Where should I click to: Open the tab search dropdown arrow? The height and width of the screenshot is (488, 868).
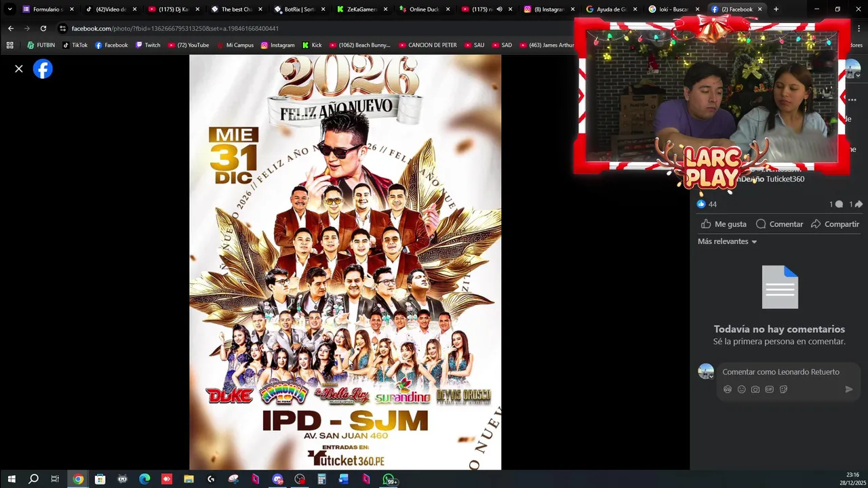coord(9,9)
